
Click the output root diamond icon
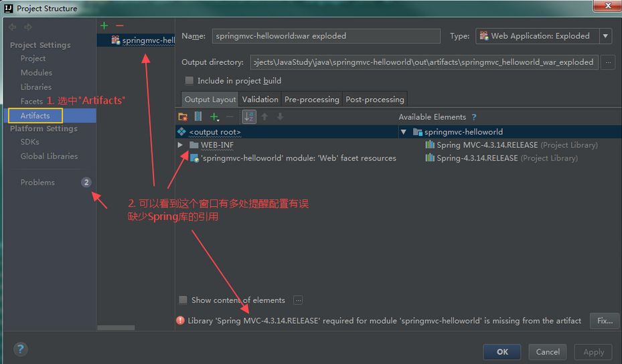[x=181, y=132]
